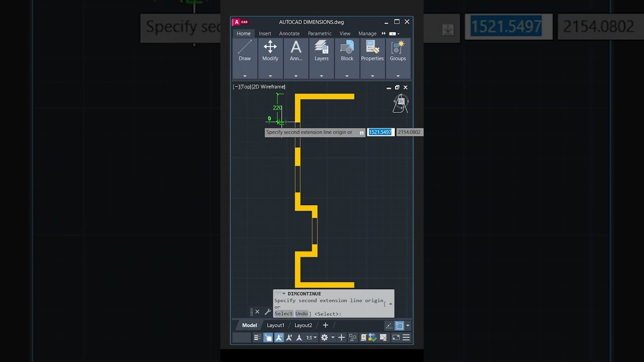This screenshot has height=362, width=644.
Task: Open the Groups panel icon
Action: point(398,47)
